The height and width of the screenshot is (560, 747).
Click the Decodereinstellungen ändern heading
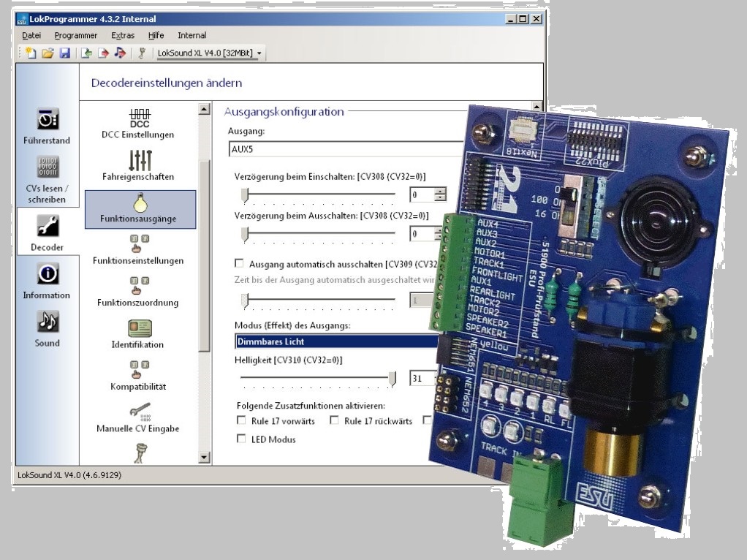167,83
